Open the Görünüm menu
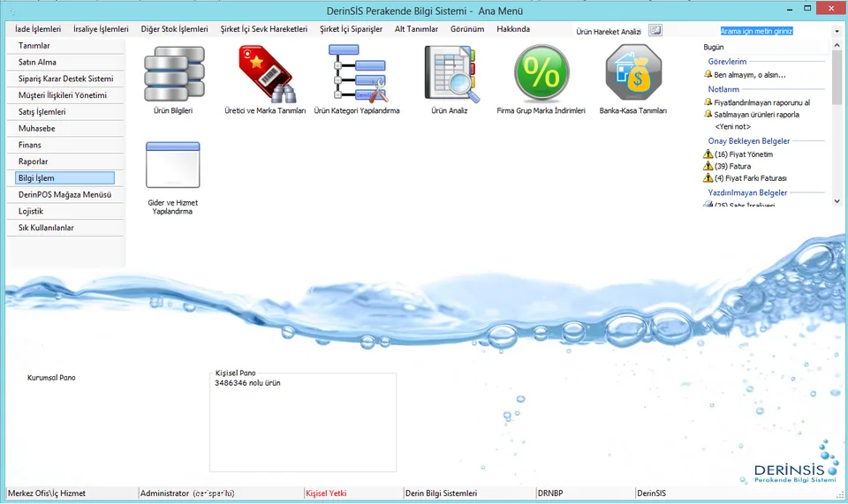The width and height of the screenshot is (848, 504). (x=467, y=29)
